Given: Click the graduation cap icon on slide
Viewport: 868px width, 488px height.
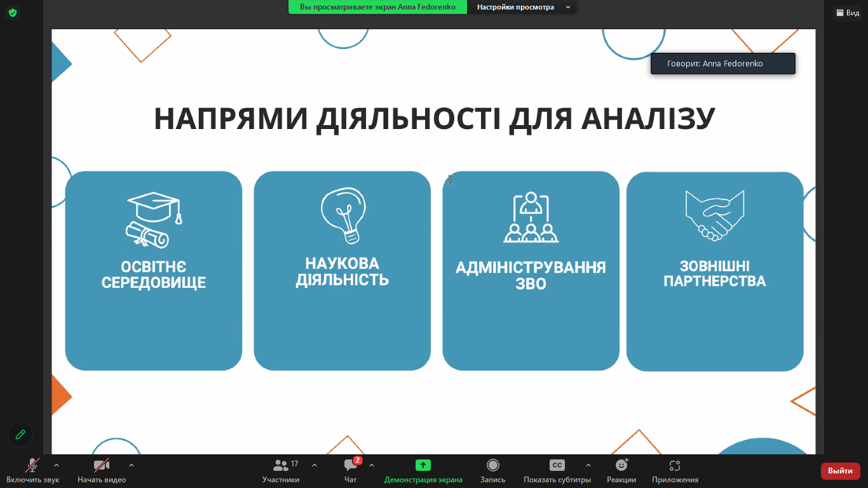Looking at the screenshot, I should (x=154, y=221).
